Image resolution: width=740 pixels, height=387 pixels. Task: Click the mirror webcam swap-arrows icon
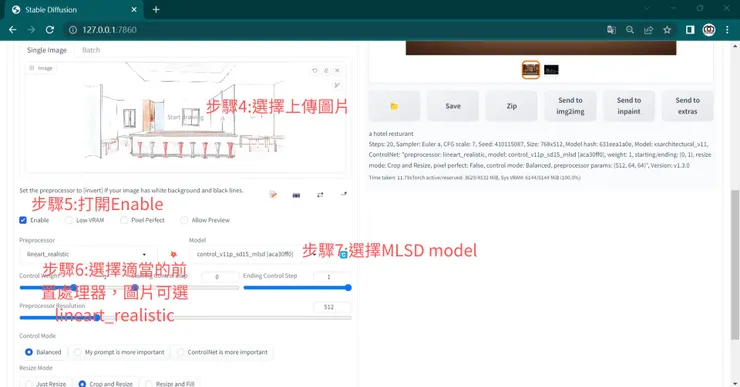point(320,194)
